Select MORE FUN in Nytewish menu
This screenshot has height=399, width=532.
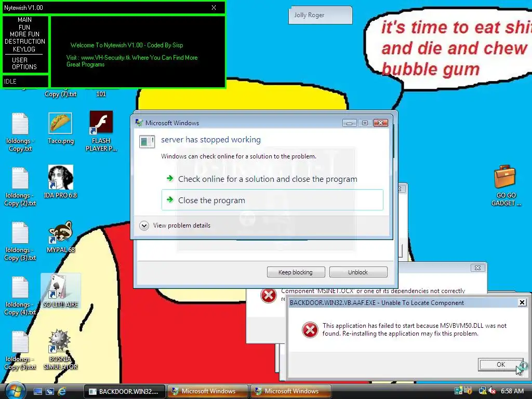point(24,34)
